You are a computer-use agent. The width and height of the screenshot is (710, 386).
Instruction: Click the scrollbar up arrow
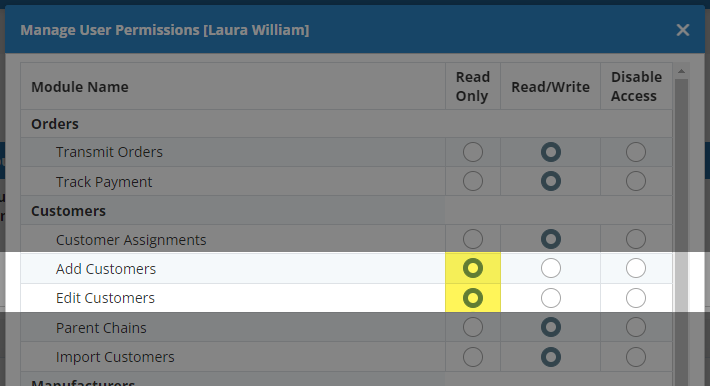(x=681, y=71)
